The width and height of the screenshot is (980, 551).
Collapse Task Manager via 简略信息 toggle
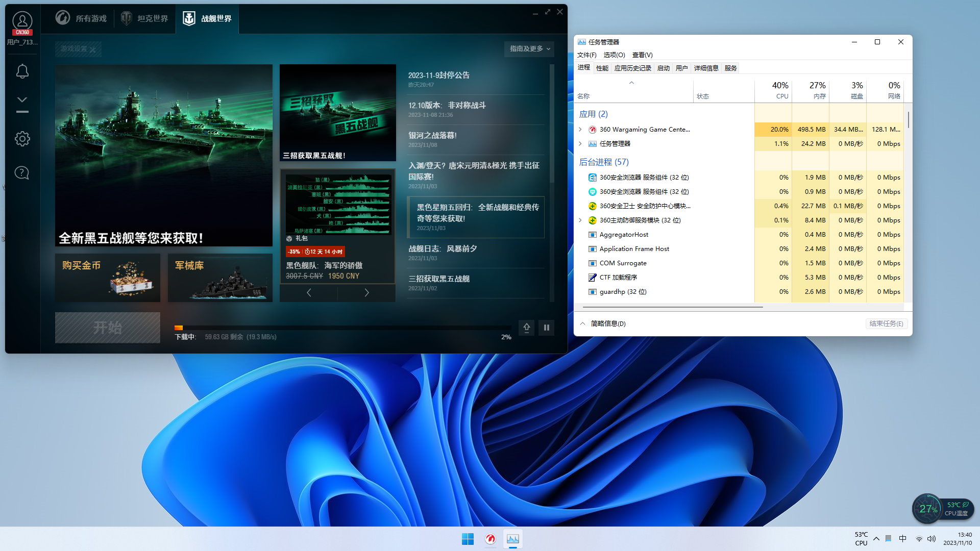tap(603, 323)
